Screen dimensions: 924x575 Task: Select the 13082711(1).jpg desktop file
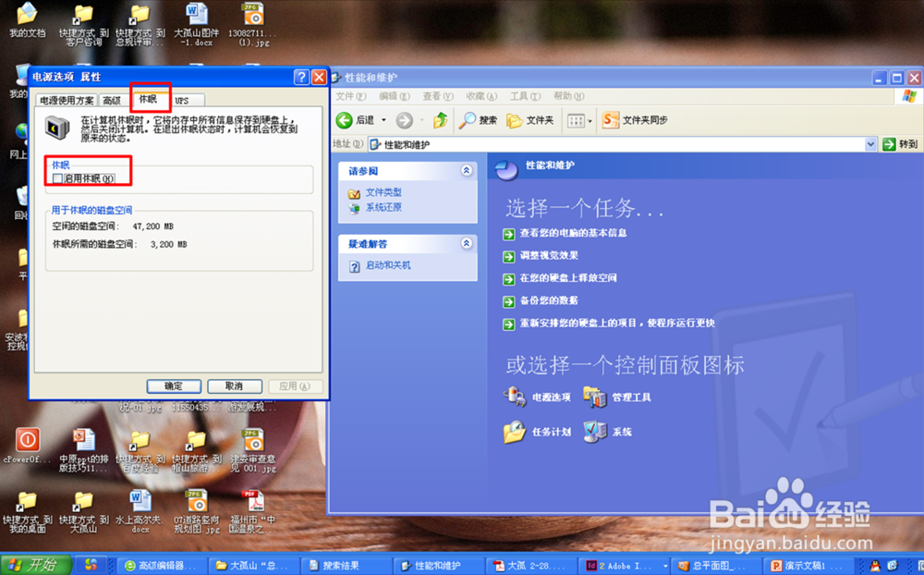click(x=252, y=24)
